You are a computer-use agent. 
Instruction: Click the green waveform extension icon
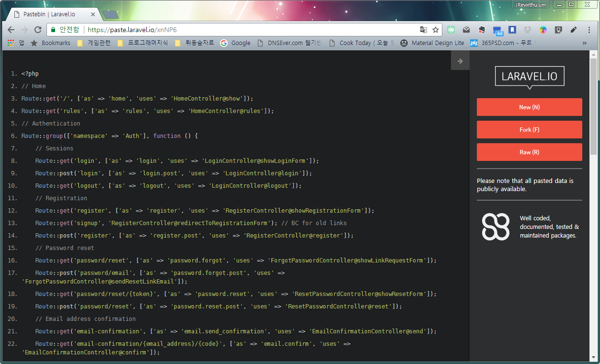pos(451,30)
